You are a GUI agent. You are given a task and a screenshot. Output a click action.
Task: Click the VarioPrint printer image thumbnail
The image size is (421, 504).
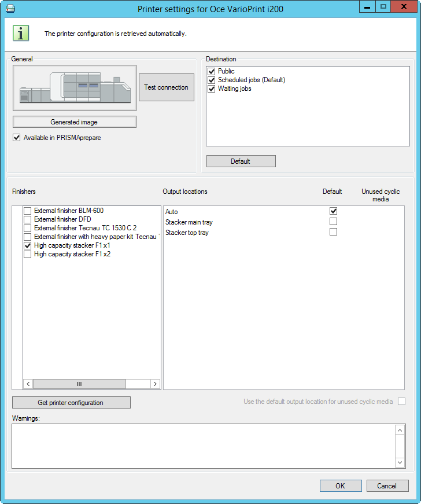75,88
